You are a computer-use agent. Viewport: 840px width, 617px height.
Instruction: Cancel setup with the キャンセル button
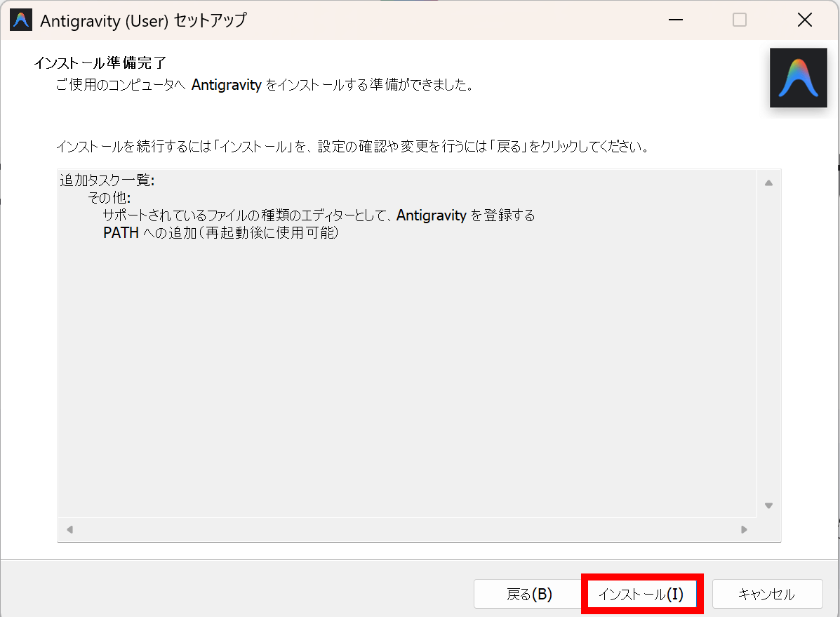tap(766, 595)
